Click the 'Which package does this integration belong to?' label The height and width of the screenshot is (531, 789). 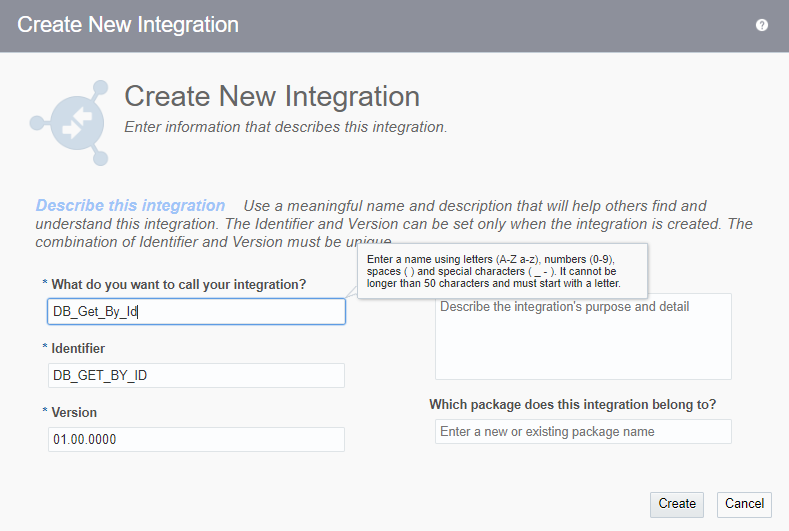click(572, 405)
